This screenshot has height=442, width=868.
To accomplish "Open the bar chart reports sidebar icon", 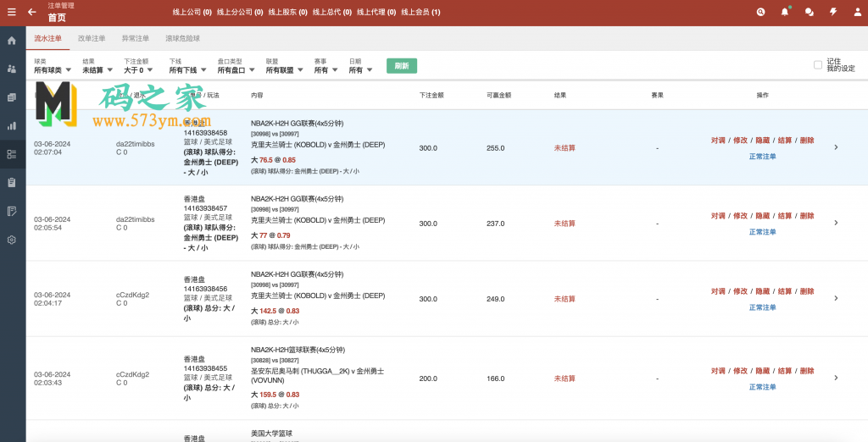I will tap(12, 126).
